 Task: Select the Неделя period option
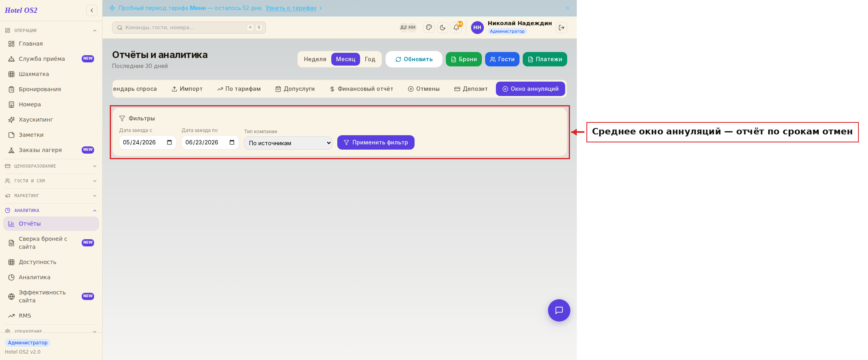coord(315,59)
